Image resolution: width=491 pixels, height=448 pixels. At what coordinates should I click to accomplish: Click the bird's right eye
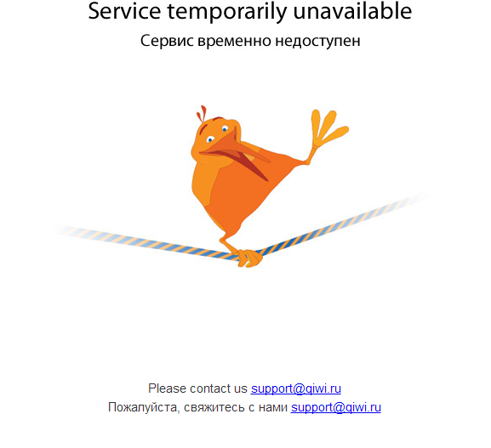(225, 128)
